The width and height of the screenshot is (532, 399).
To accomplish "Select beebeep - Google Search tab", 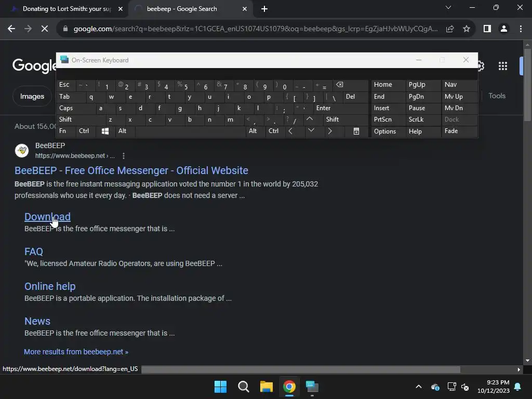I will pos(190,9).
